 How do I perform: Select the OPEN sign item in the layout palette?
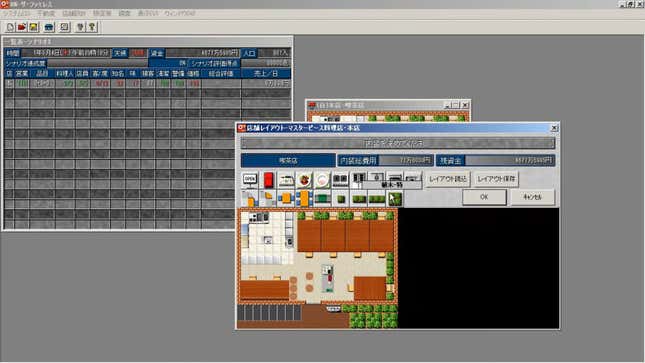pos(250,179)
